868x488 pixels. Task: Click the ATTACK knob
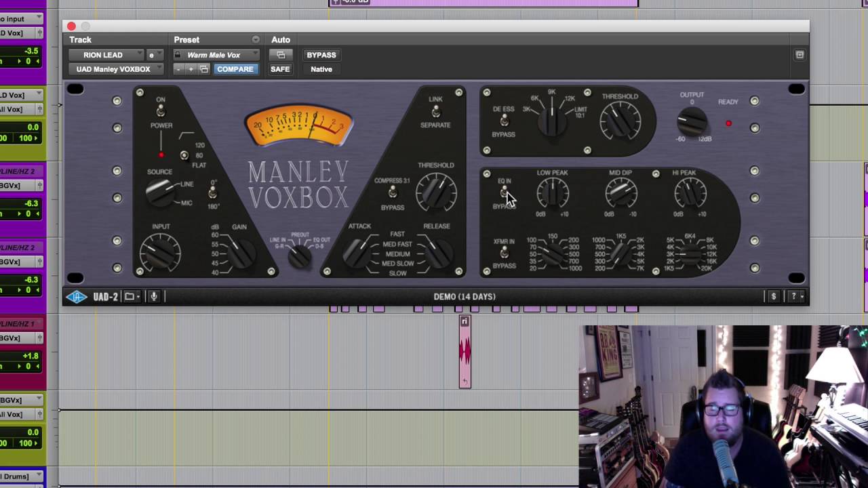point(357,252)
